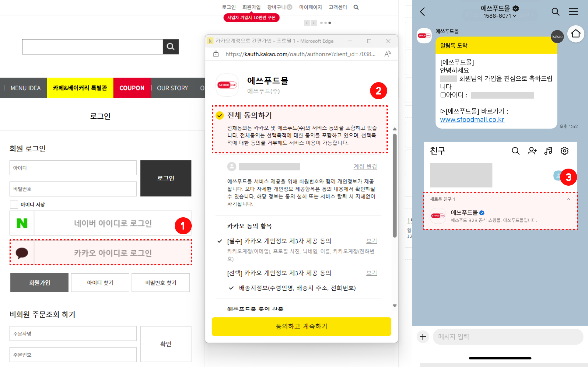Click the read aloud icon in Edge address bar
The width and height of the screenshot is (588, 367).
coord(387,54)
